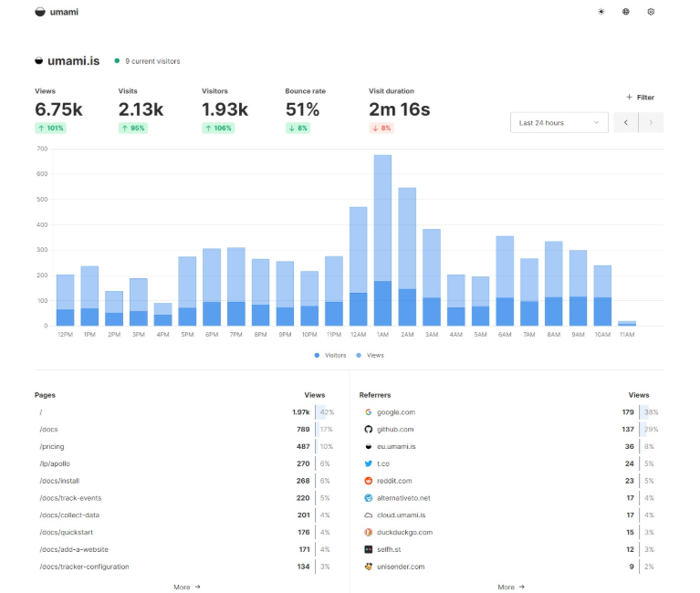Click the 51% Bounce rate value

(x=302, y=109)
